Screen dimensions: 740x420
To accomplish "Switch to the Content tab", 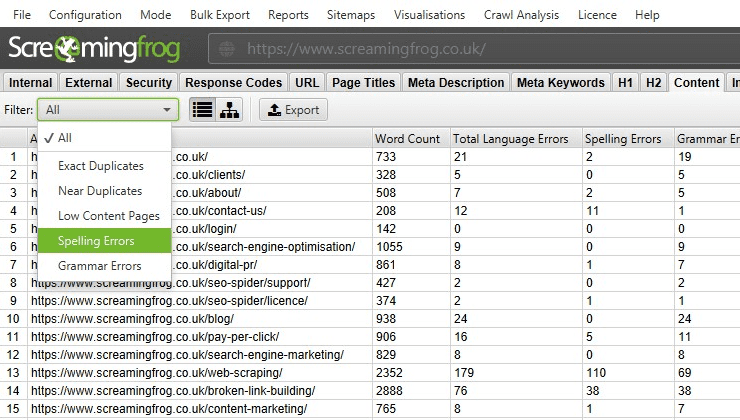I will (x=697, y=83).
